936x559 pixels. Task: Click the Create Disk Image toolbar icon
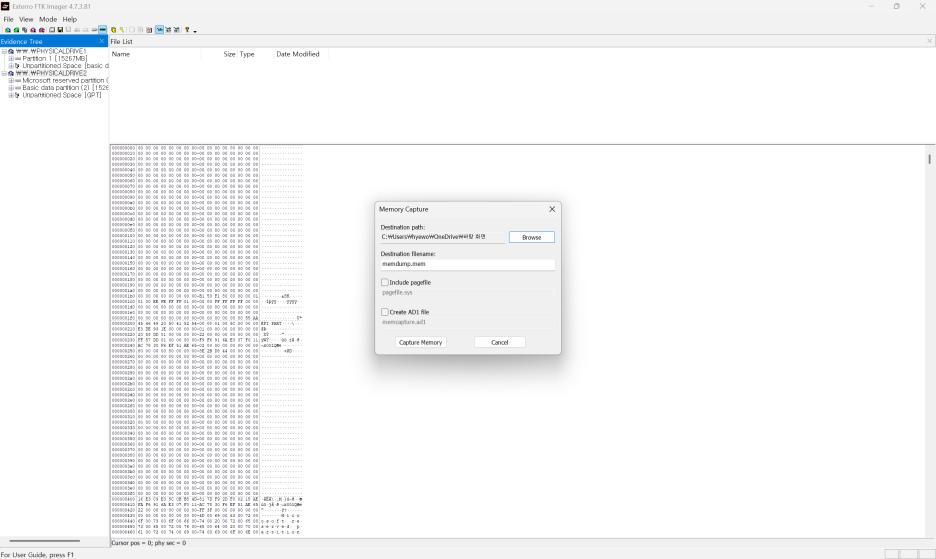pyautogui.click(x=52, y=30)
